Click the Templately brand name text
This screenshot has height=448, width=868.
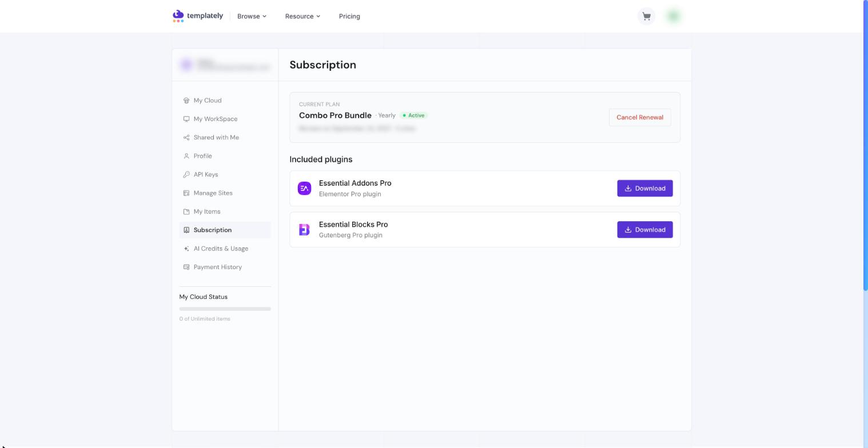[205, 16]
